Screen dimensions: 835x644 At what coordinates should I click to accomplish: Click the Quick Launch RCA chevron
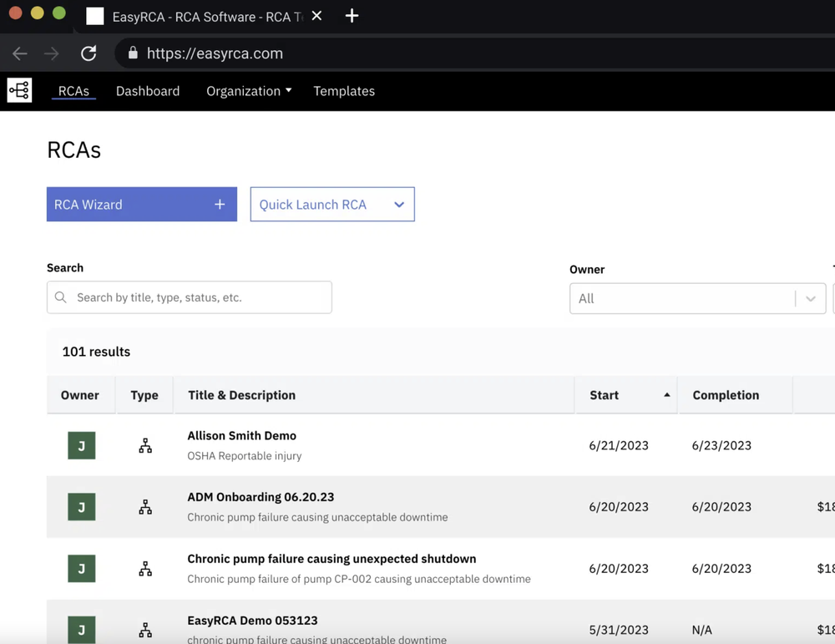click(x=399, y=205)
